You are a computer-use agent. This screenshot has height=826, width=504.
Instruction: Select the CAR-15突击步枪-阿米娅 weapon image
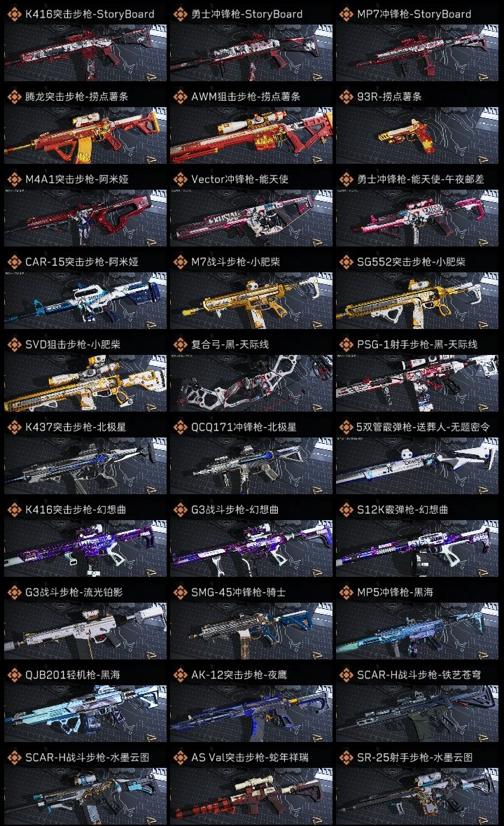[85, 301]
